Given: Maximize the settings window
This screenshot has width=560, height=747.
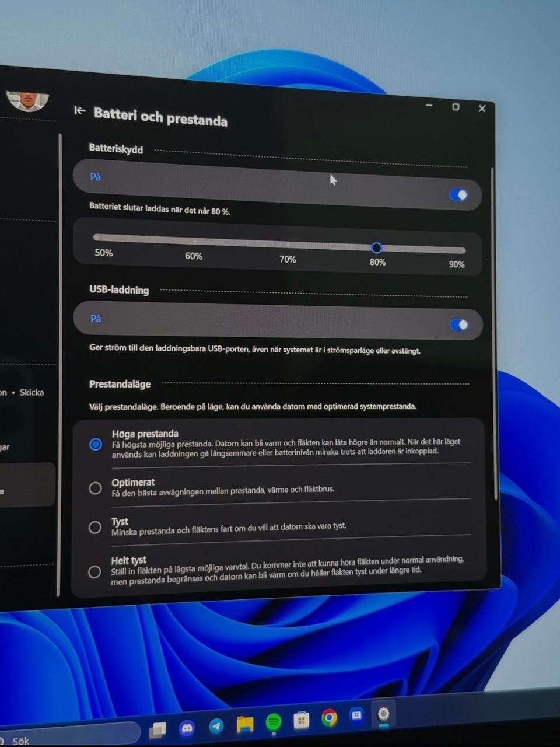Looking at the screenshot, I should [456, 107].
